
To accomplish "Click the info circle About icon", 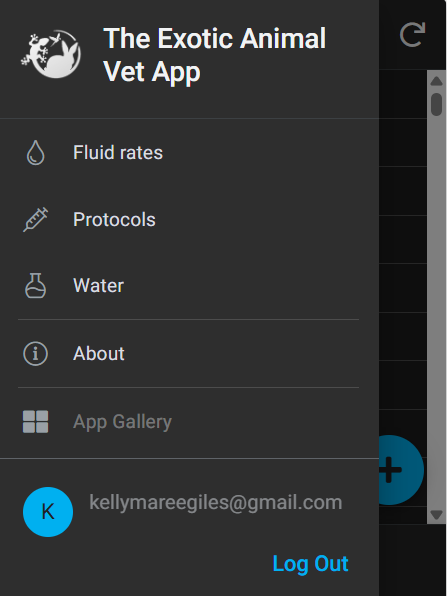I will click(35, 353).
